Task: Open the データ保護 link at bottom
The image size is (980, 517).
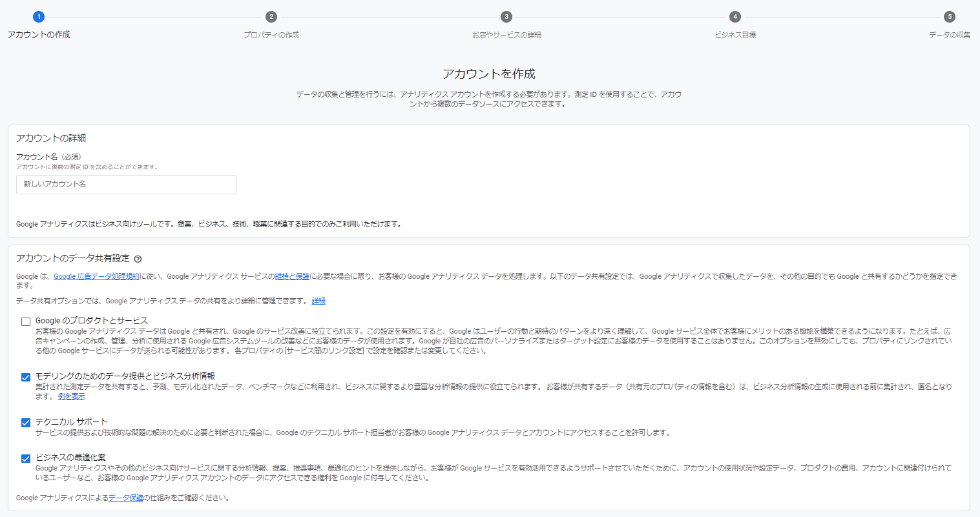Action: (126, 498)
